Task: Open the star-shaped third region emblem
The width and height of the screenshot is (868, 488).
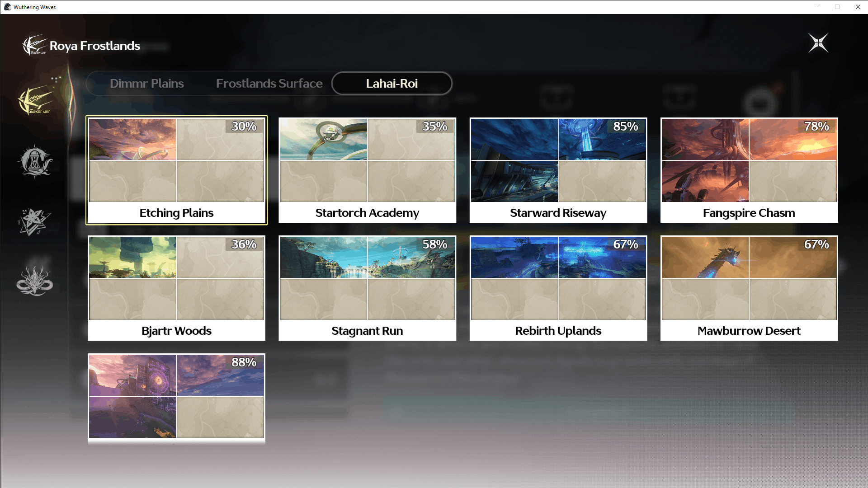Action: 34,222
